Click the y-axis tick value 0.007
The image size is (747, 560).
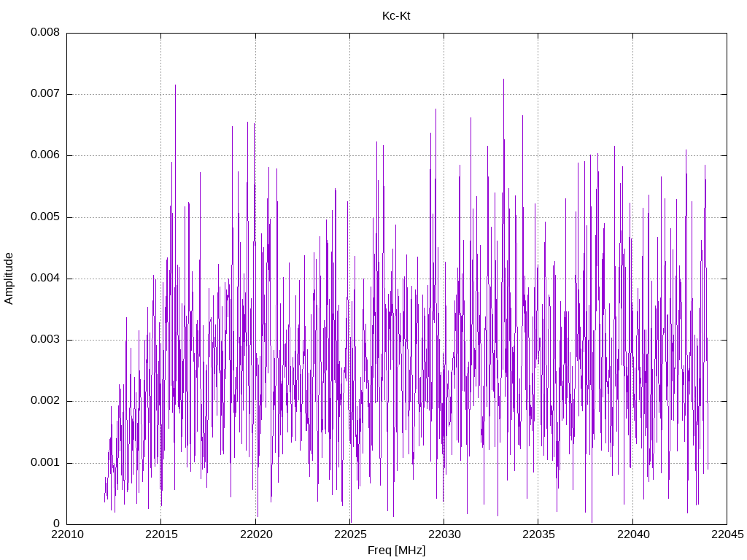[x=45, y=94]
